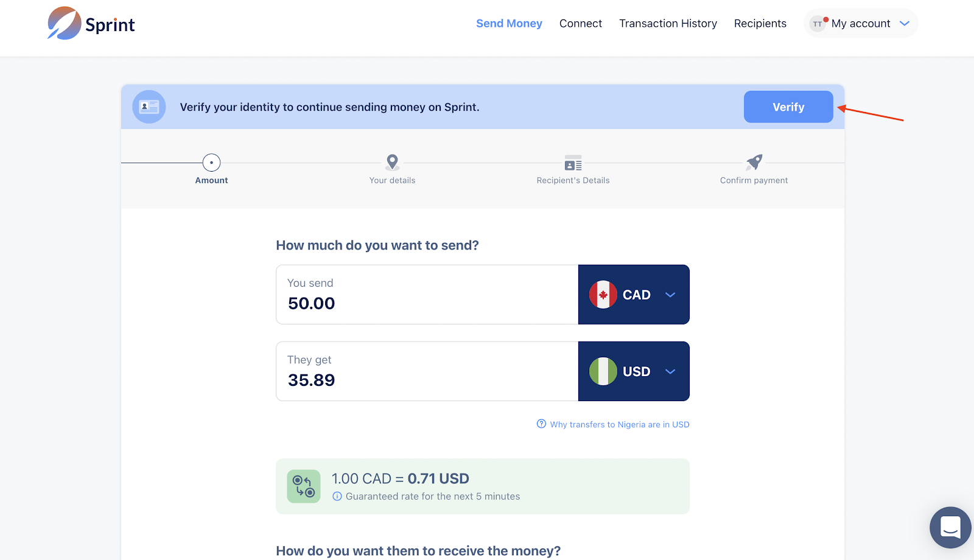Click the location pin step icon
The height and width of the screenshot is (560, 974).
click(x=393, y=162)
